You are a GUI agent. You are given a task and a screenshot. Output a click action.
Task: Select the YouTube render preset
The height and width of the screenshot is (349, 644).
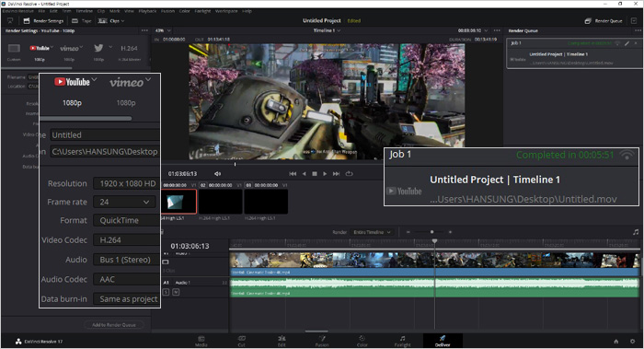click(40, 52)
